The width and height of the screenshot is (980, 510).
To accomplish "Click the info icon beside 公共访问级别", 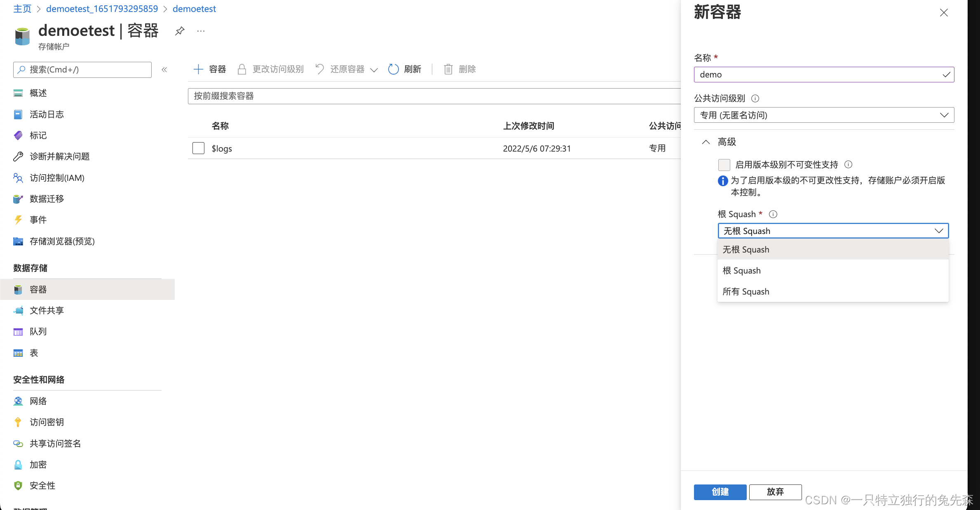I will click(755, 98).
